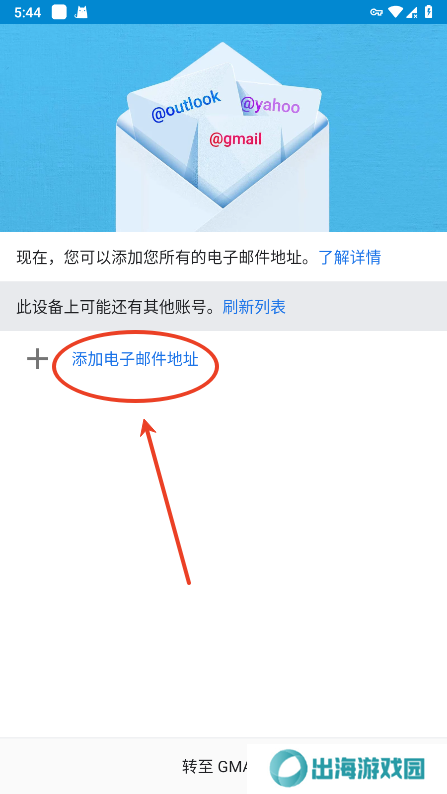Click 刷新列表 to refresh accounts

[x=254, y=306]
